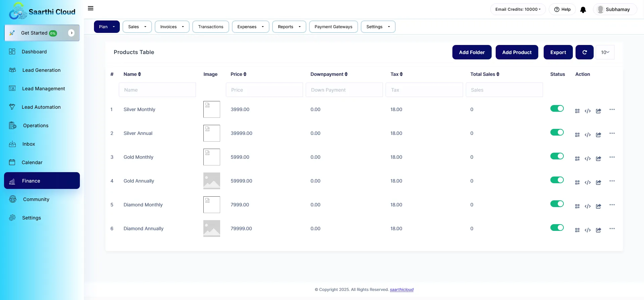This screenshot has width=644, height=300.
Task: Open the saarthicloud footer link
Action: point(401,290)
